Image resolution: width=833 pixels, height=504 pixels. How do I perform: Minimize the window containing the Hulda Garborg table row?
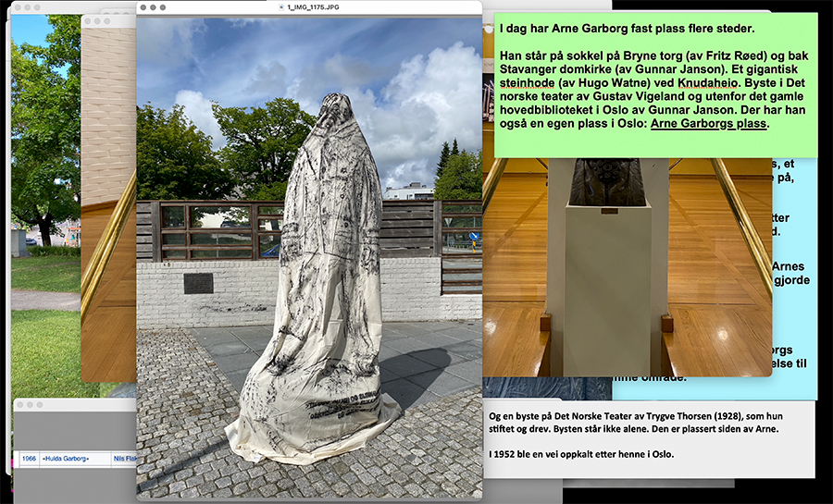point(30,405)
